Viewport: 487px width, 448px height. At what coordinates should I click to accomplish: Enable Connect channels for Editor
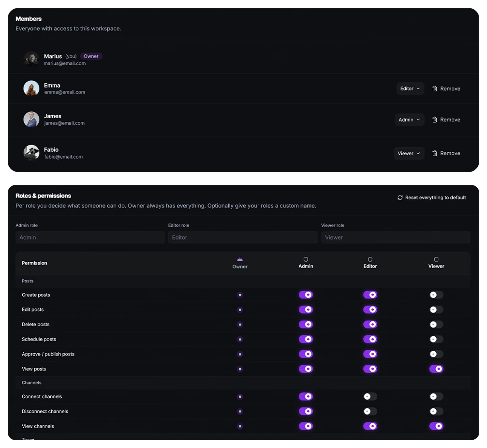[370, 396]
